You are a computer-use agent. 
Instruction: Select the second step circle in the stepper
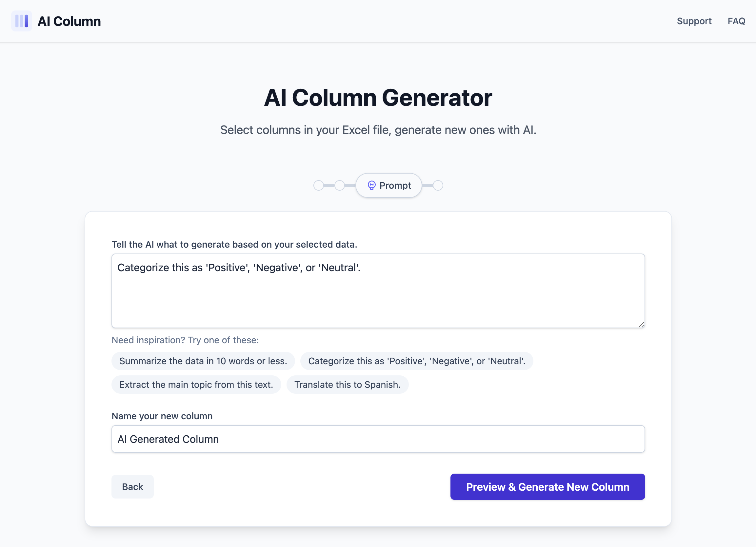[340, 185]
